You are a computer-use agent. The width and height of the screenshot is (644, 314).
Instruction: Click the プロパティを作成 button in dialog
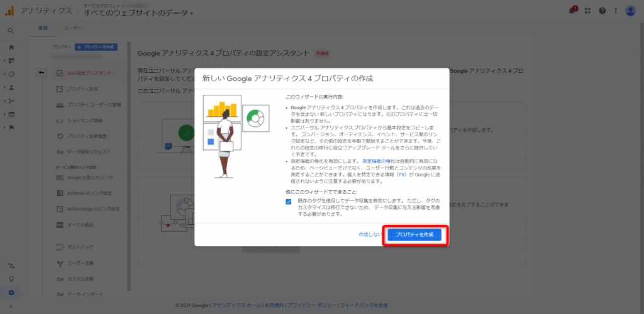(x=414, y=235)
